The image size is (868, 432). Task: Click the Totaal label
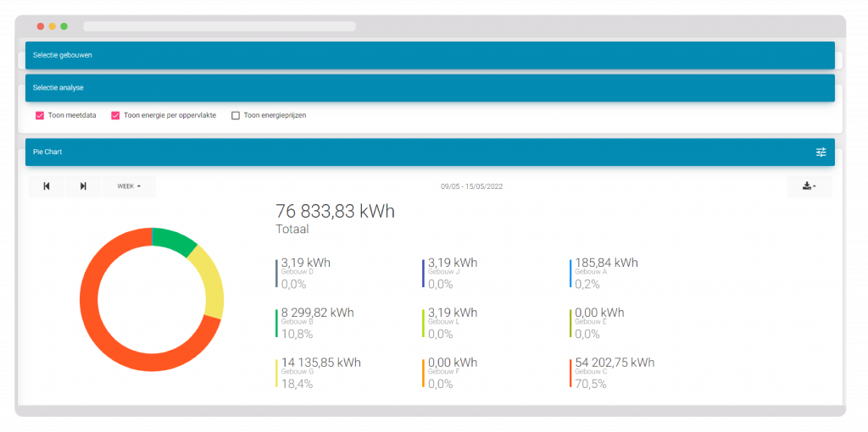click(292, 229)
